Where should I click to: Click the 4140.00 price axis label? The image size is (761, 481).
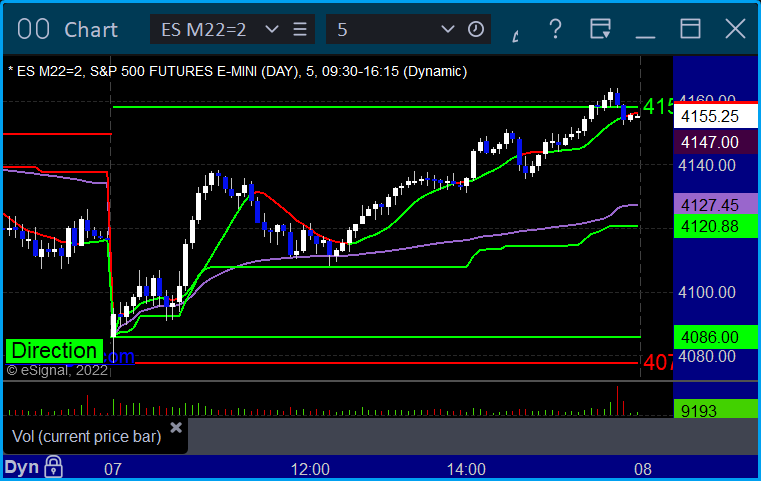(x=707, y=166)
